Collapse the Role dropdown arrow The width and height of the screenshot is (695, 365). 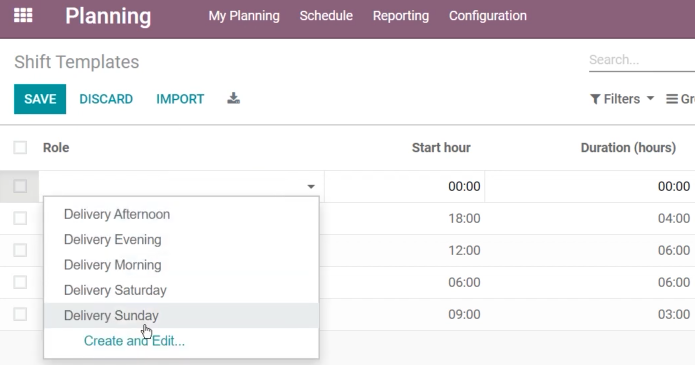pos(311,187)
